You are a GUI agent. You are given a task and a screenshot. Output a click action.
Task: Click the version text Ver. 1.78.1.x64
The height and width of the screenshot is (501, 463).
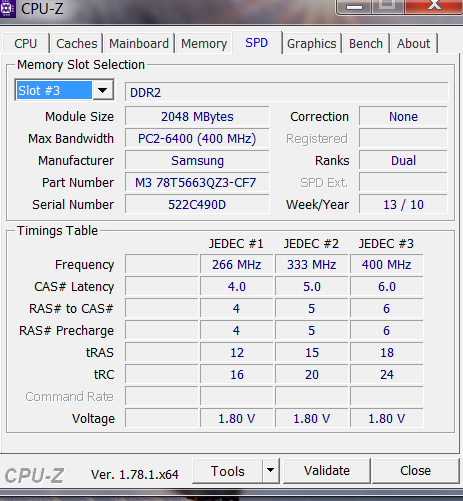(135, 475)
